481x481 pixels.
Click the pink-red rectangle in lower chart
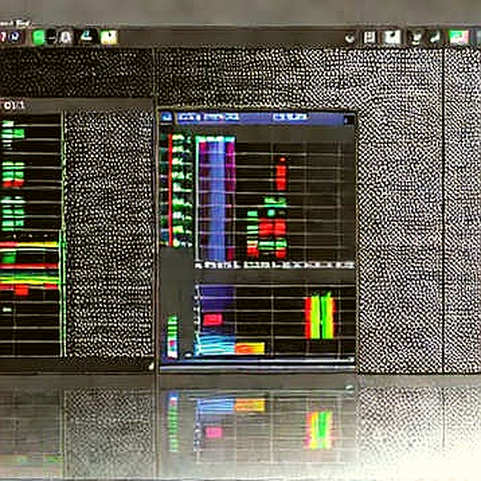[x=212, y=319]
